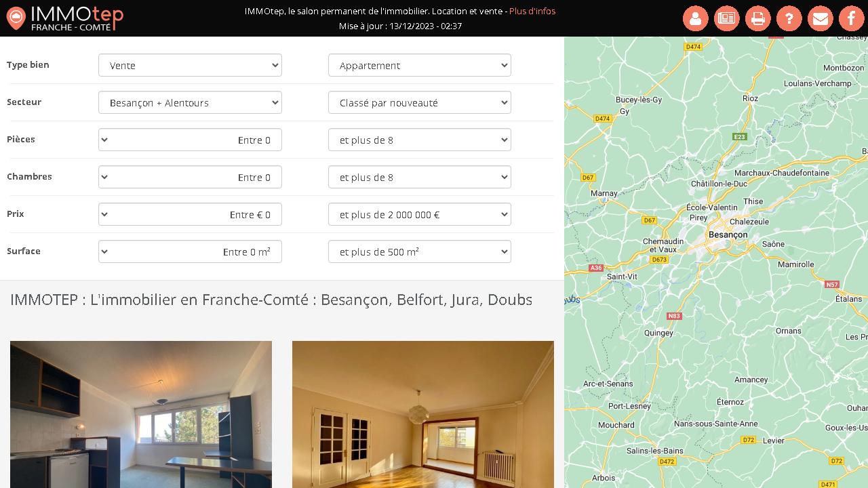Click the print icon
Viewport: 868px width, 488px height.
758,18
